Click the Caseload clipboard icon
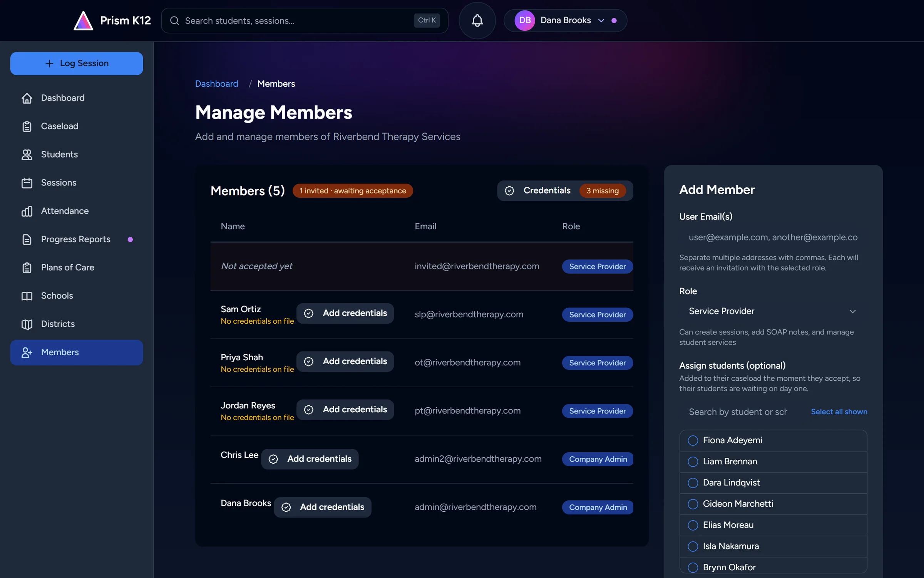This screenshot has height=578, width=924. click(x=27, y=126)
